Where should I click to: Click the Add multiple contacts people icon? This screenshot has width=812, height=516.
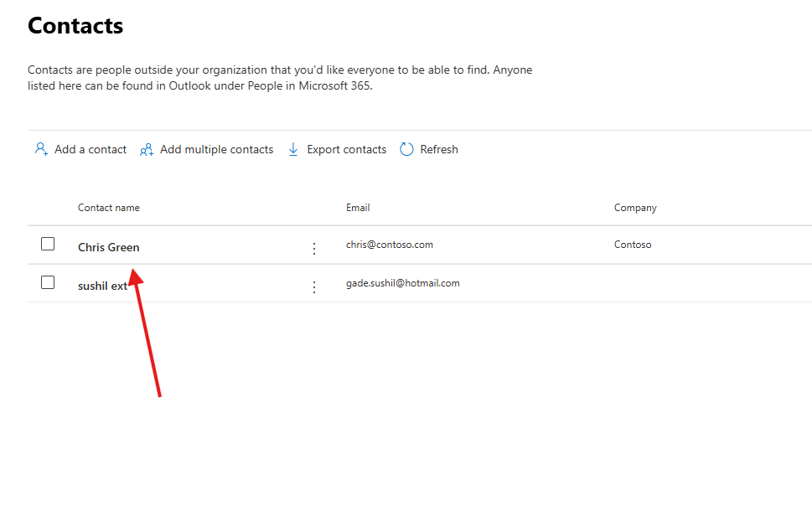pyautogui.click(x=147, y=150)
